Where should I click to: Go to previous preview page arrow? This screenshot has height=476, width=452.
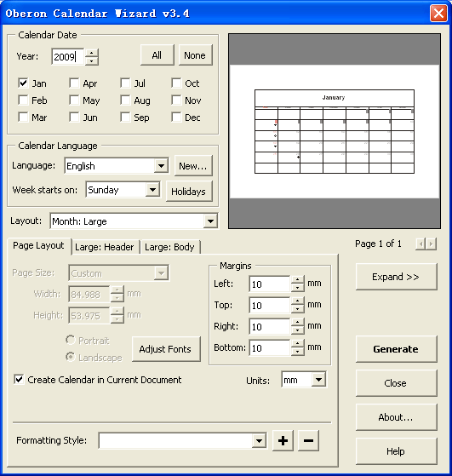[421, 244]
